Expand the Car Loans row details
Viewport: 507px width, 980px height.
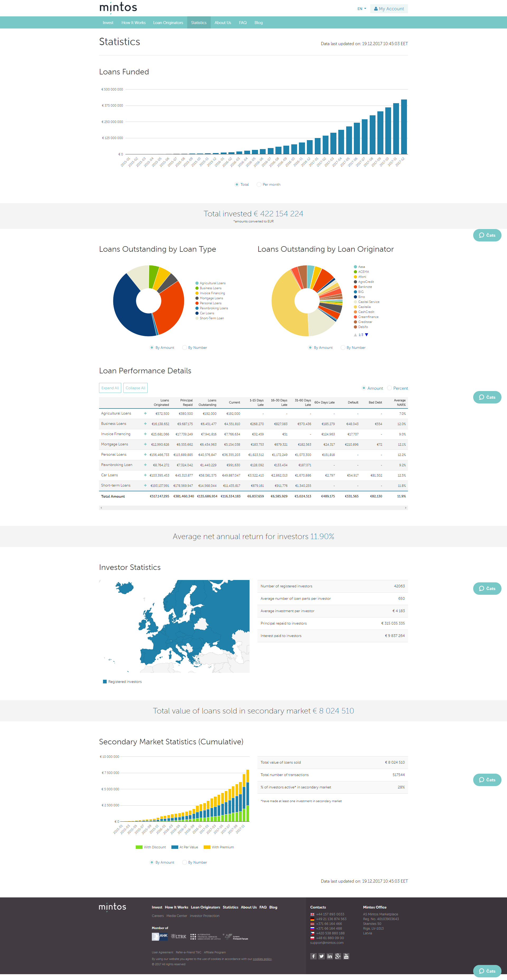point(145,475)
